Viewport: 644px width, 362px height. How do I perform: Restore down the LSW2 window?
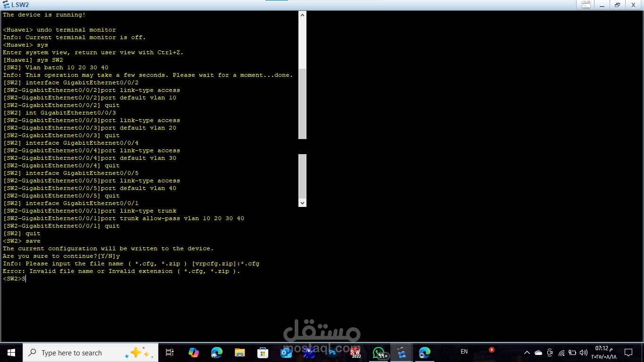(x=617, y=5)
